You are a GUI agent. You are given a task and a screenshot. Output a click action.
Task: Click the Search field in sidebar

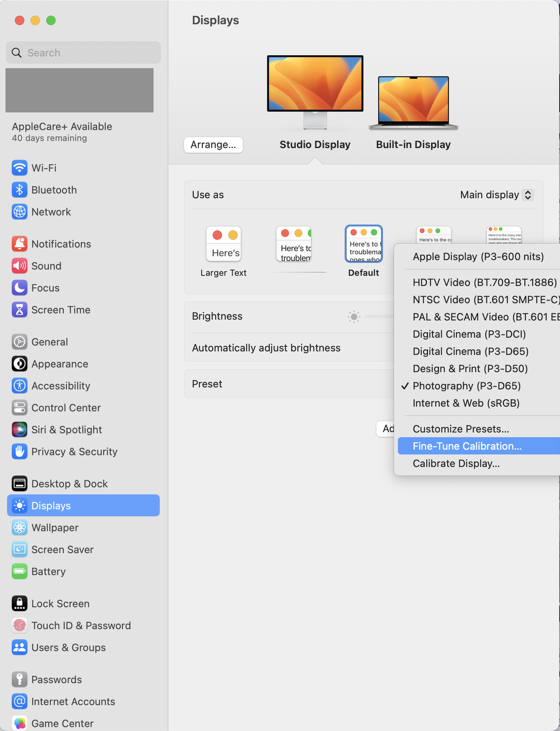[83, 53]
